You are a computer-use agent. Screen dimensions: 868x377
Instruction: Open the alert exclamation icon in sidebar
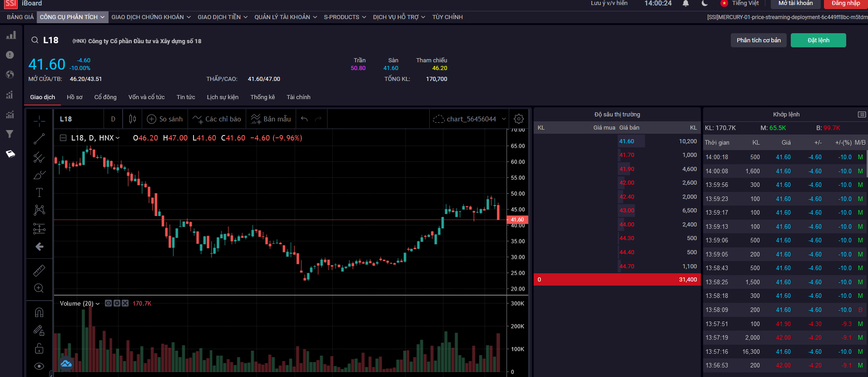click(x=10, y=55)
